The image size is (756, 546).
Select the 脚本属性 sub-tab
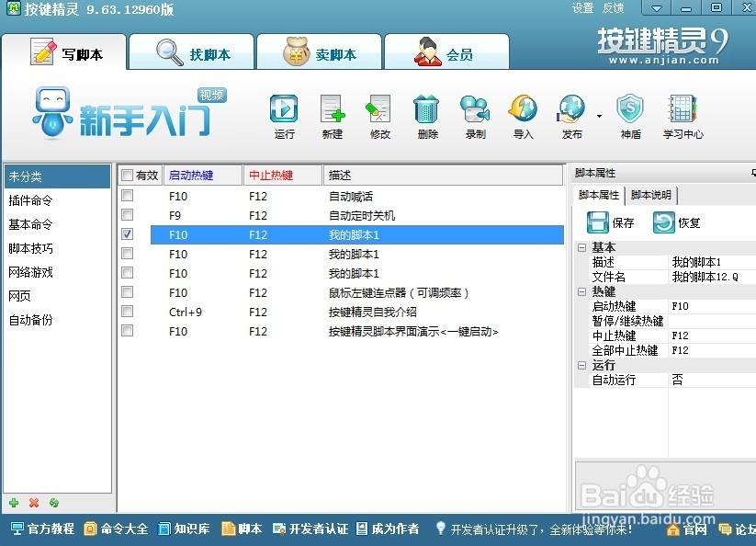[x=599, y=196]
